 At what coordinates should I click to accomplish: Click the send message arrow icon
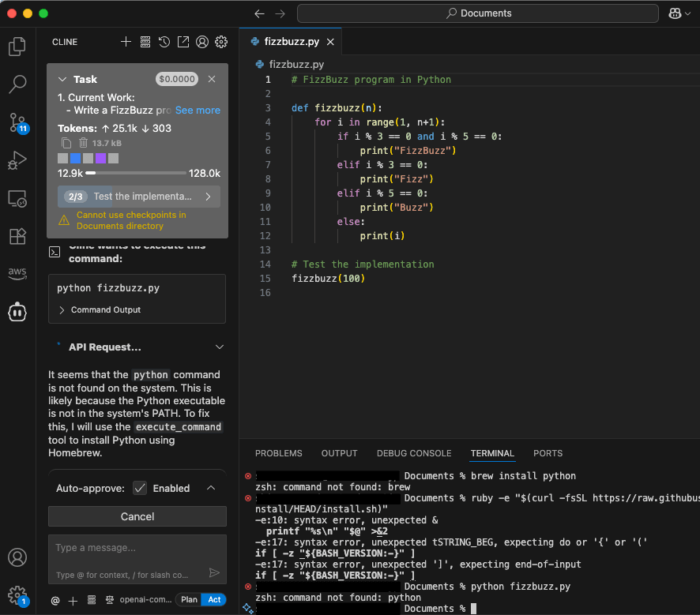pos(214,572)
